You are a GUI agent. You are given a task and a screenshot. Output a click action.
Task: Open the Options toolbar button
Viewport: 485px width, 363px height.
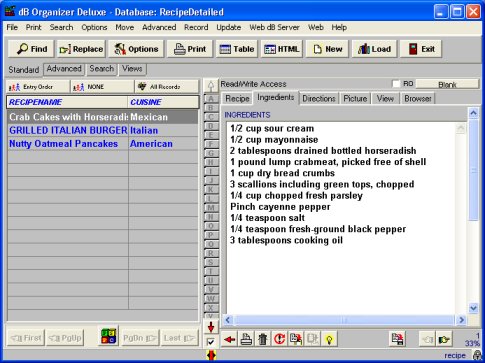136,49
